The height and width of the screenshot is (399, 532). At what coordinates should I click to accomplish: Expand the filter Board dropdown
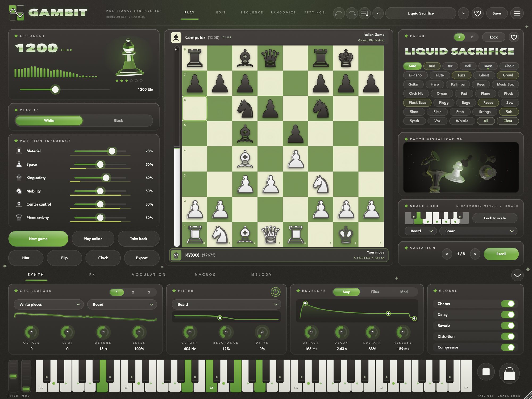coord(226,304)
